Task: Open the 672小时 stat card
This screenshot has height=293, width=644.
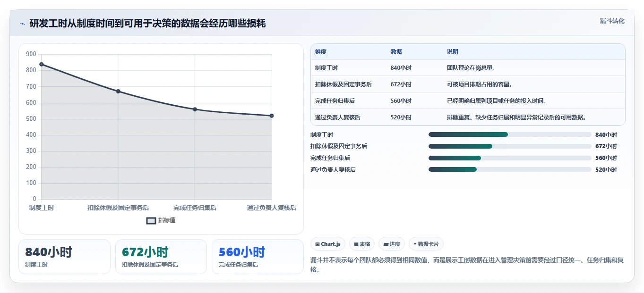Action: 161,257
